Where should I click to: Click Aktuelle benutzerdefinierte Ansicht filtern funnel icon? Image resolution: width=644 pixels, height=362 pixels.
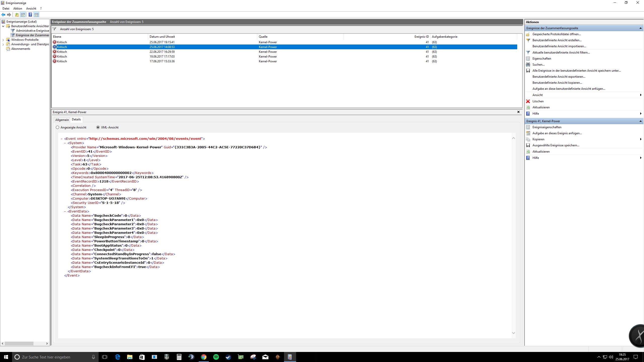coord(528,53)
